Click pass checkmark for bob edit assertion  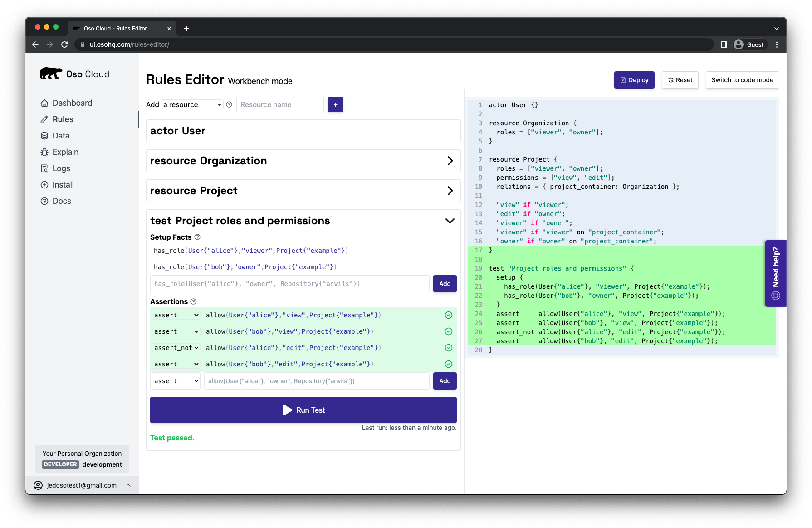pyautogui.click(x=449, y=364)
